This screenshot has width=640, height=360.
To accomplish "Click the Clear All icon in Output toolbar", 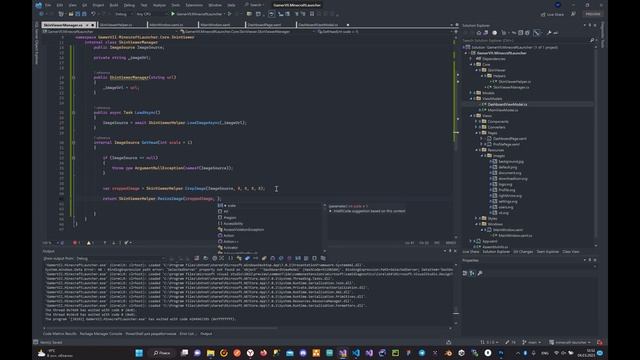I will point(197,258).
